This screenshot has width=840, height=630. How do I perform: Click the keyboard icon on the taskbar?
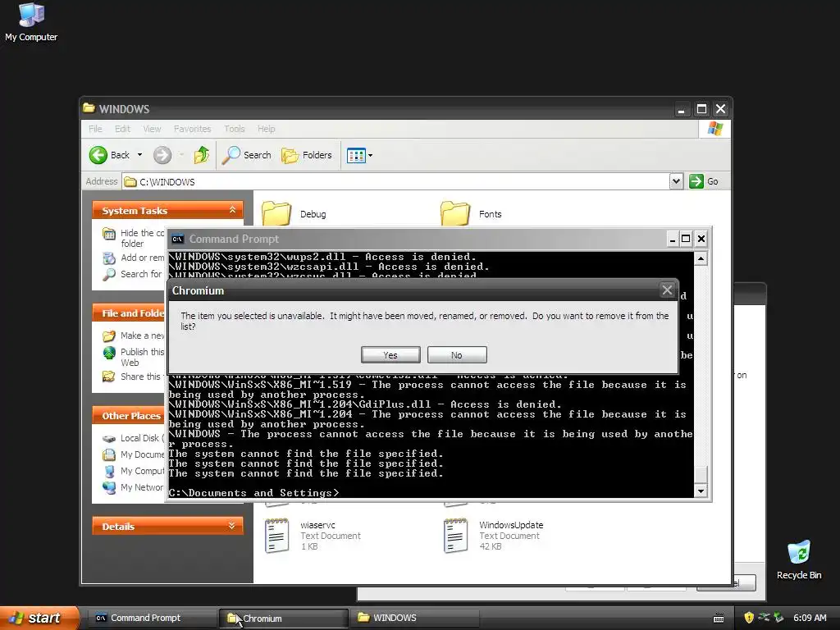719,619
